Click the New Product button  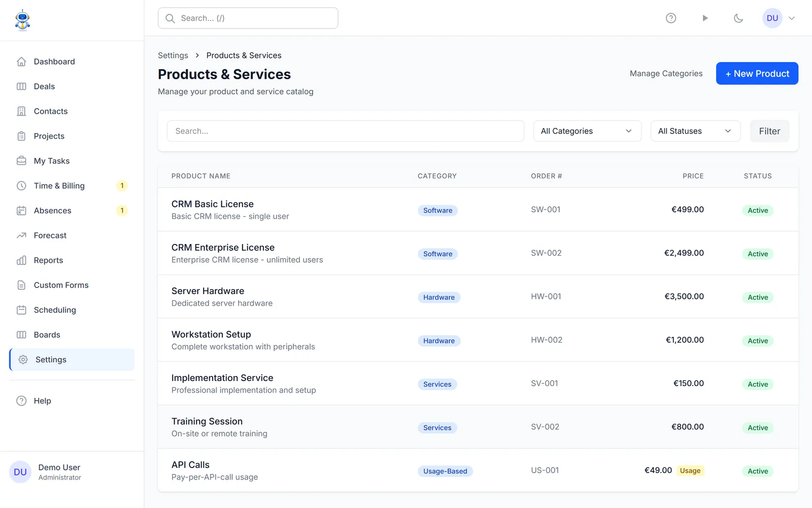click(x=757, y=74)
